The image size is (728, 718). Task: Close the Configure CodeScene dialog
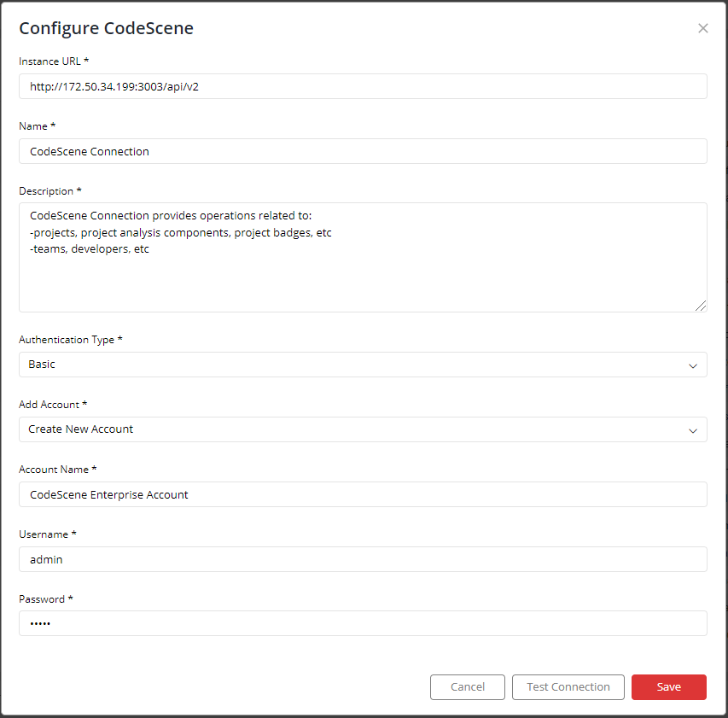point(702,27)
